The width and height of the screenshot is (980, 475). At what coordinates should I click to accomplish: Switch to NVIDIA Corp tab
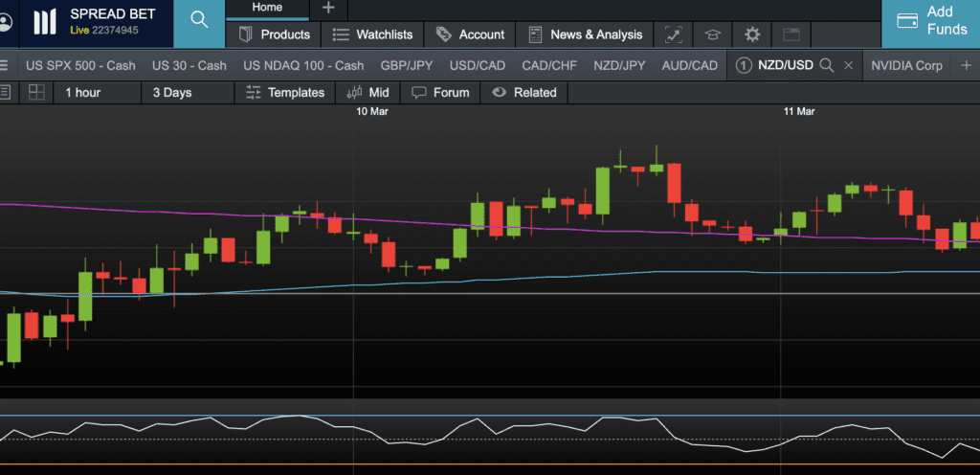[907, 66]
